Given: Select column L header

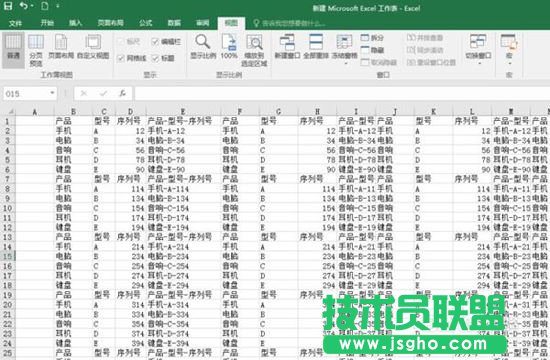Looking at the screenshot, I should point(472,112).
